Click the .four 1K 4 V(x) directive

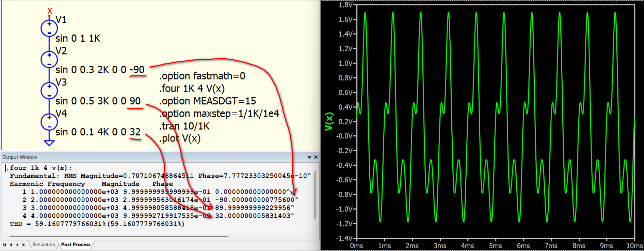pos(192,89)
